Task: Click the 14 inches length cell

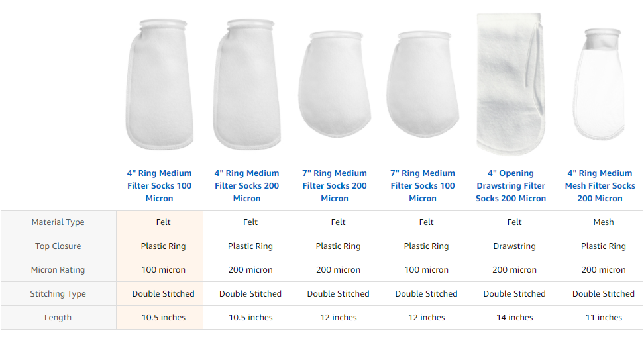Action: point(514,317)
